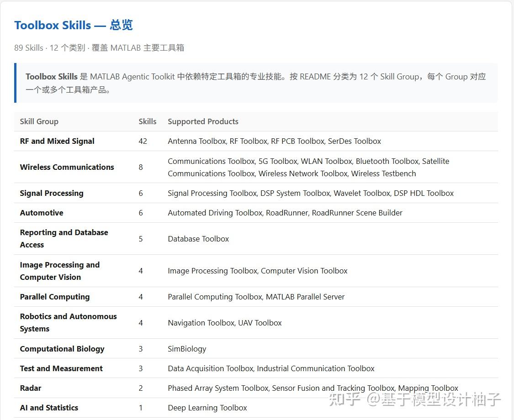This screenshot has height=420, width=514.
Task: Click 'Parallel Computing Toolbox, MATLAB Parallel Server'
Action: 256,297
